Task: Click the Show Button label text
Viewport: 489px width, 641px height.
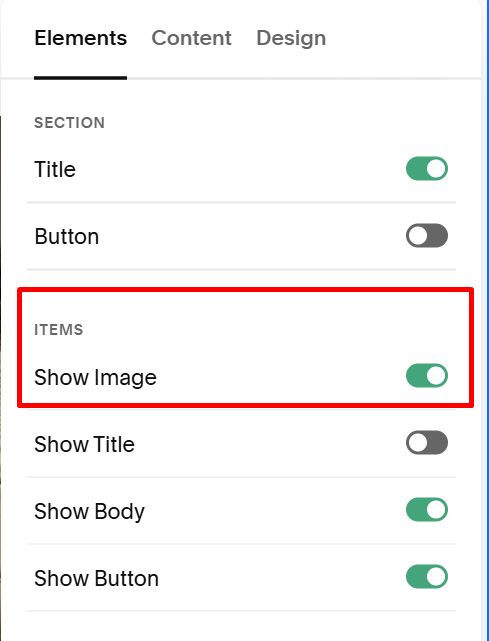Action: [x=96, y=578]
